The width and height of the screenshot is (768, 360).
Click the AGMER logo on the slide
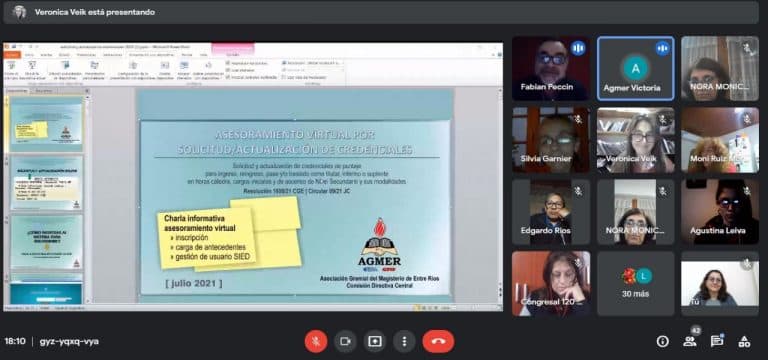point(379,245)
